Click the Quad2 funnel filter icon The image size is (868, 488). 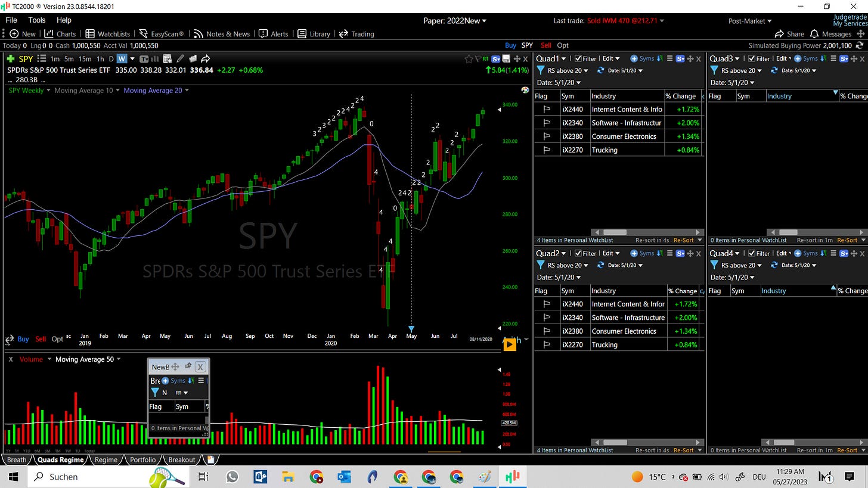coord(541,265)
